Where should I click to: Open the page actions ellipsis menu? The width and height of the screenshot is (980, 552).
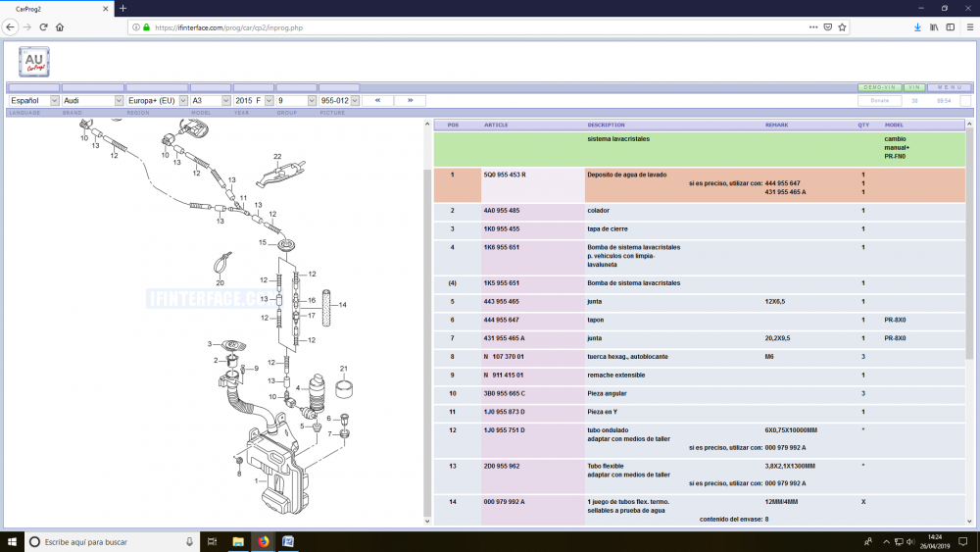[813, 26]
